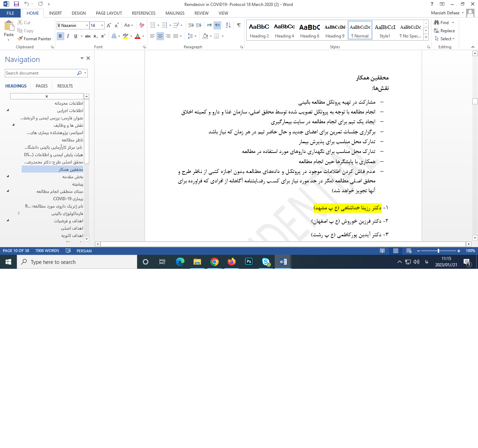Screen dimensions: 478x448
Task: Toggle Show/Hide paragraph marks
Action: click(x=239, y=25)
